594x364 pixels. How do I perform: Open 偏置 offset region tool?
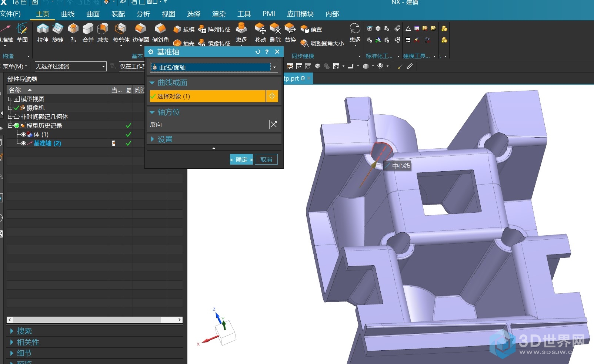click(311, 29)
